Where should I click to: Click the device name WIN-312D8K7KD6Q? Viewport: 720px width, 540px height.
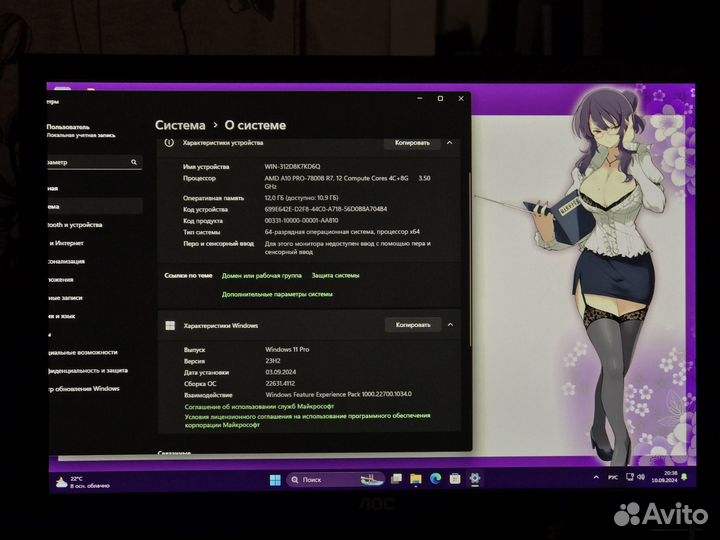pos(292,167)
